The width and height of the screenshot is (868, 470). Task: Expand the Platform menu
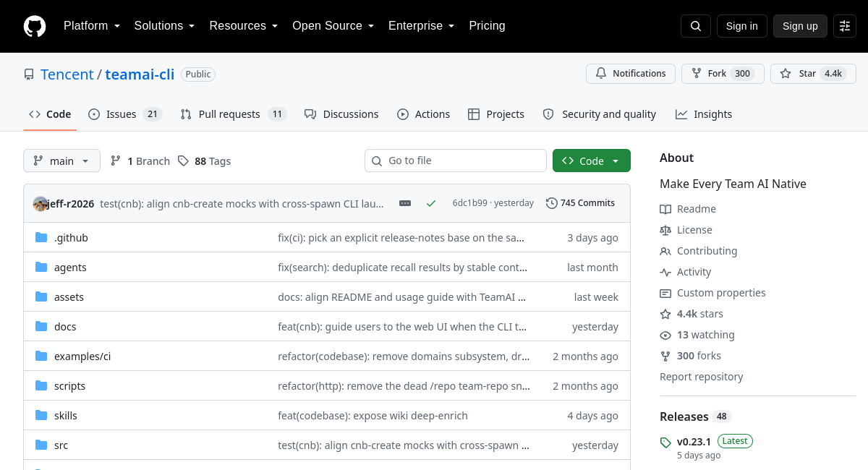tap(92, 26)
